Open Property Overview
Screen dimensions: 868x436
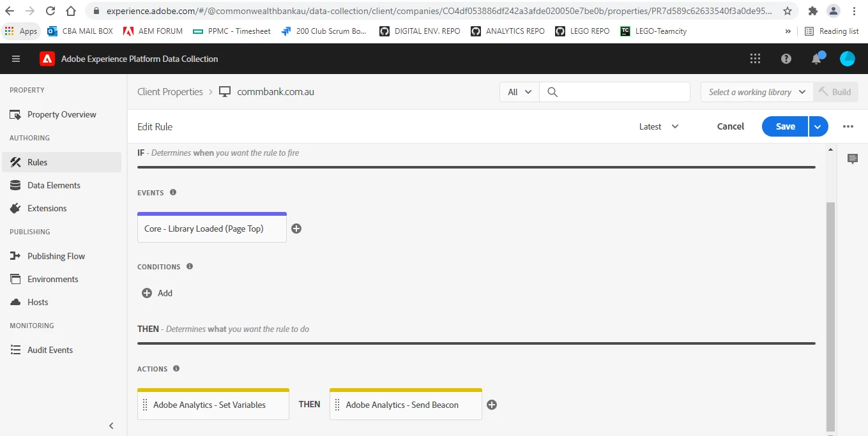[61, 115]
